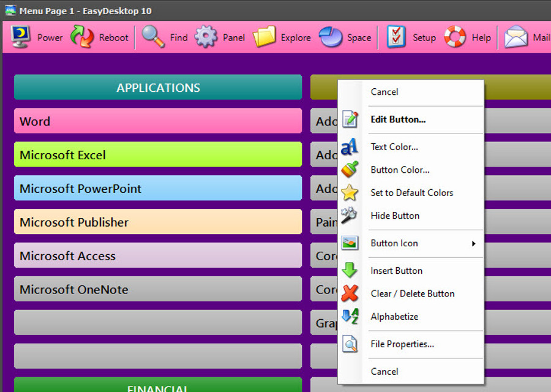
Task: Click the Power monitor icon
Action: pos(20,37)
